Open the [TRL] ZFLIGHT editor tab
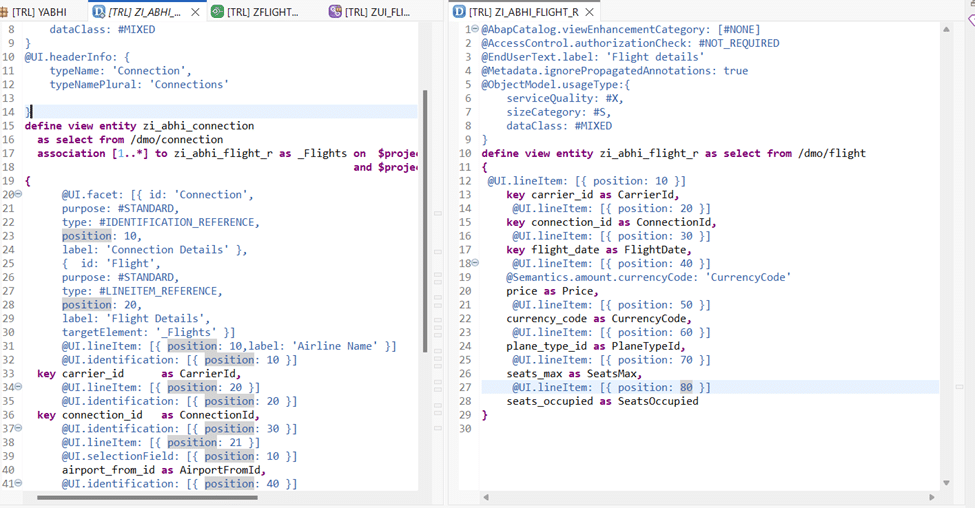Screen dimensions: 975x508 pyautogui.click(x=266, y=12)
